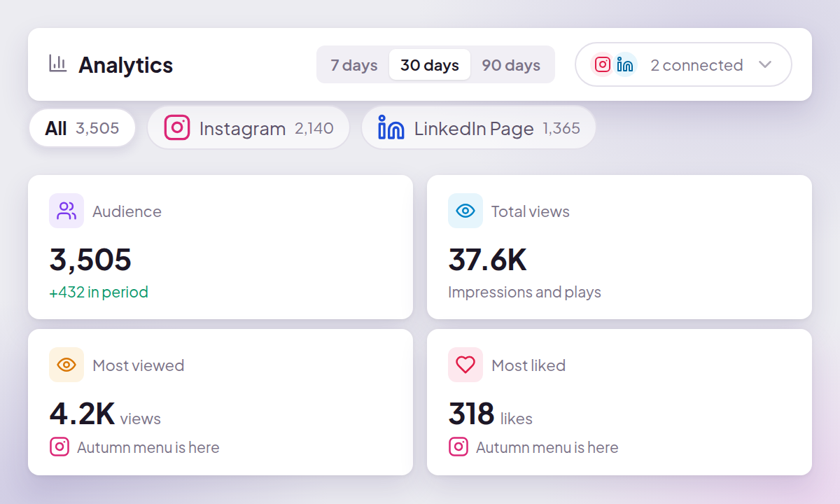Switch range to 7 days

pyautogui.click(x=354, y=65)
